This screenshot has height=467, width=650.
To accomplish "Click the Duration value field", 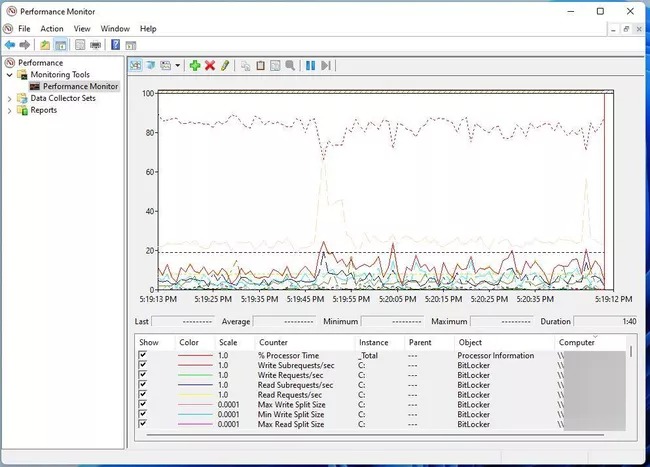I will point(606,322).
